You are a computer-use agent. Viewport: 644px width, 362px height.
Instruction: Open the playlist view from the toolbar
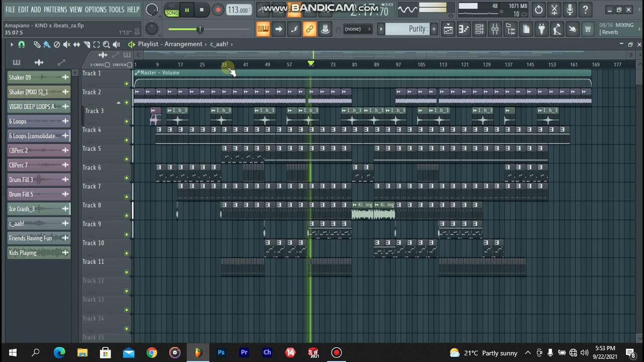[448, 30]
